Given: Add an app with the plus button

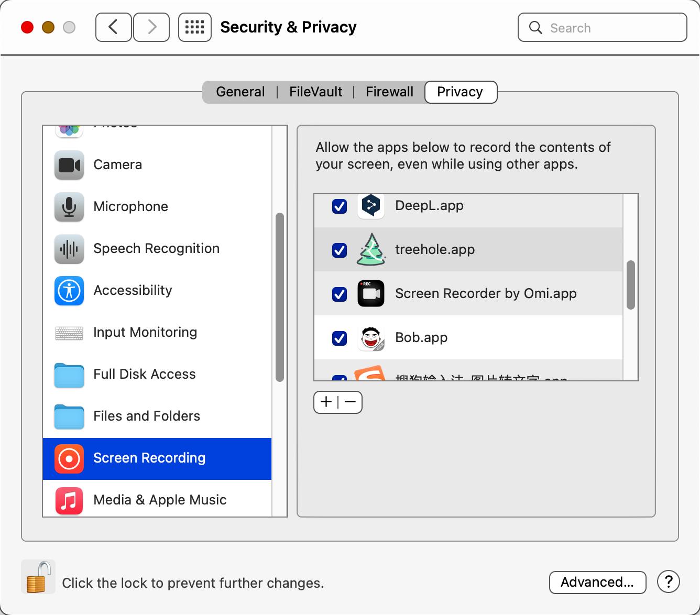Looking at the screenshot, I should (326, 402).
